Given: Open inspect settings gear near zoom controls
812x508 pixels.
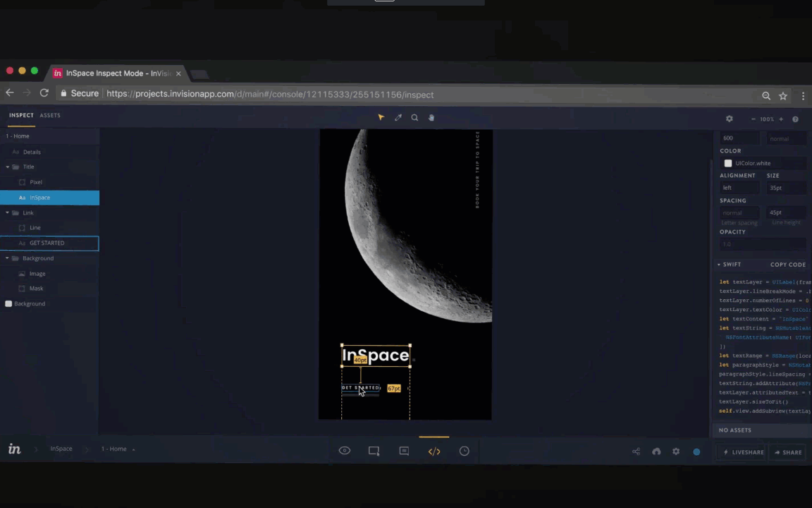Looking at the screenshot, I should click(729, 119).
